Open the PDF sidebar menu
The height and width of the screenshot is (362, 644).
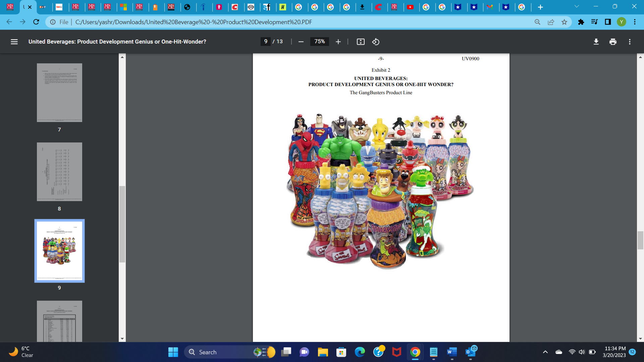pos(14,42)
